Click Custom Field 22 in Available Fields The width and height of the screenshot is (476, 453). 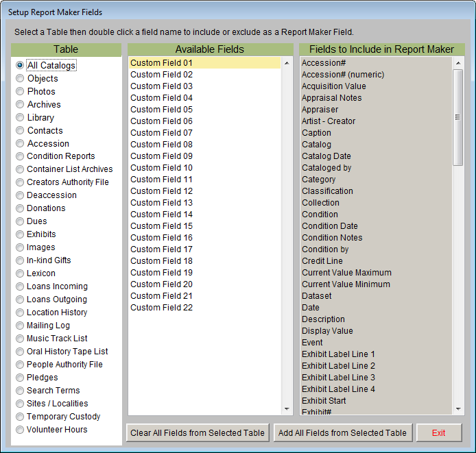point(162,308)
